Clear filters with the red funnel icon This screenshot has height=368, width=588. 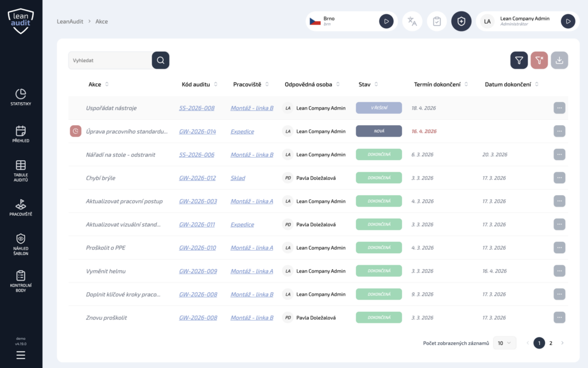coord(539,60)
